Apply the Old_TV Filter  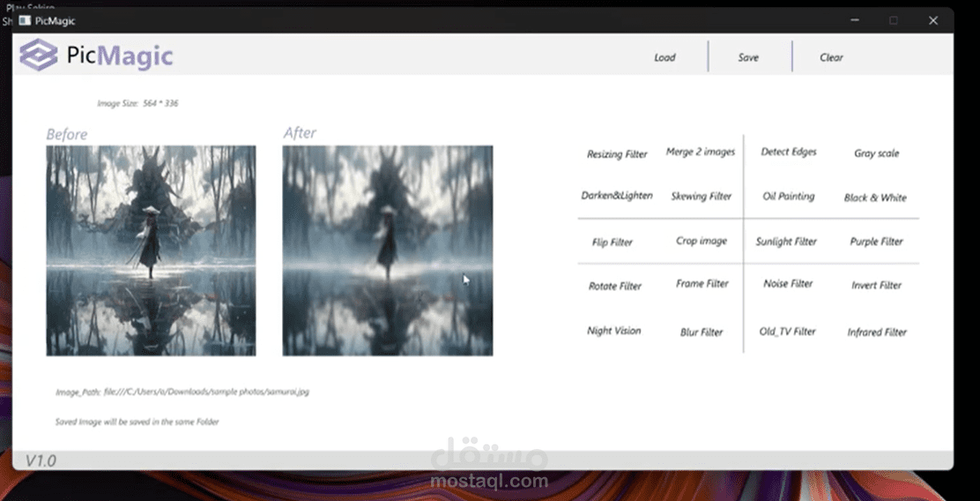coord(788,332)
